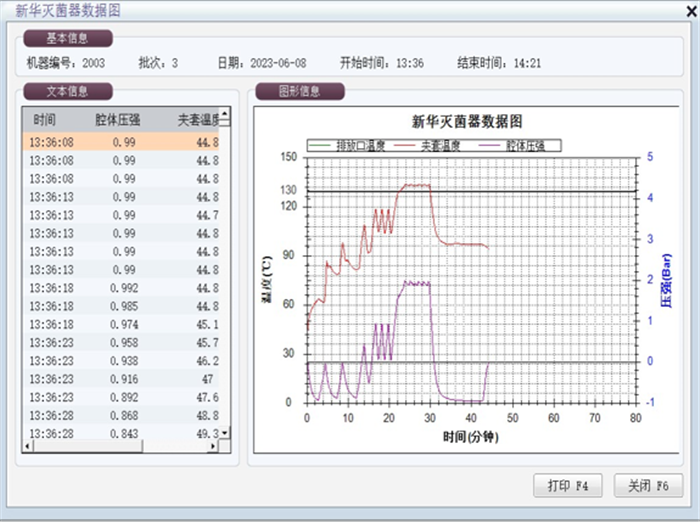Click the green 排放口温度 legend line marker
Image resolution: width=700 pixels, height=522 pixels.
(321, 145)
